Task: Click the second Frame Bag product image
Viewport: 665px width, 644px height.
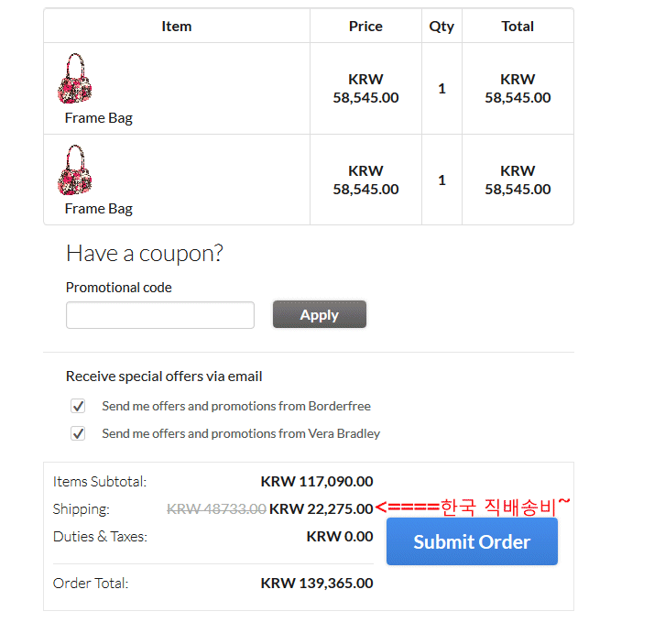Action: [x=75, y=170]
